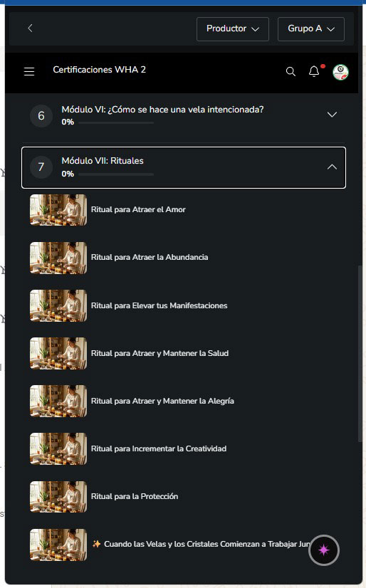Click thumbnail of Cuando las Velas lesson
366x588 pixels.
pos(58,545)
